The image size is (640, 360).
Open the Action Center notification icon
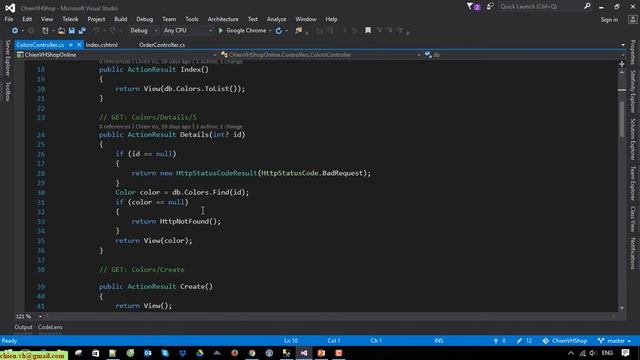(x=625, y=353)
